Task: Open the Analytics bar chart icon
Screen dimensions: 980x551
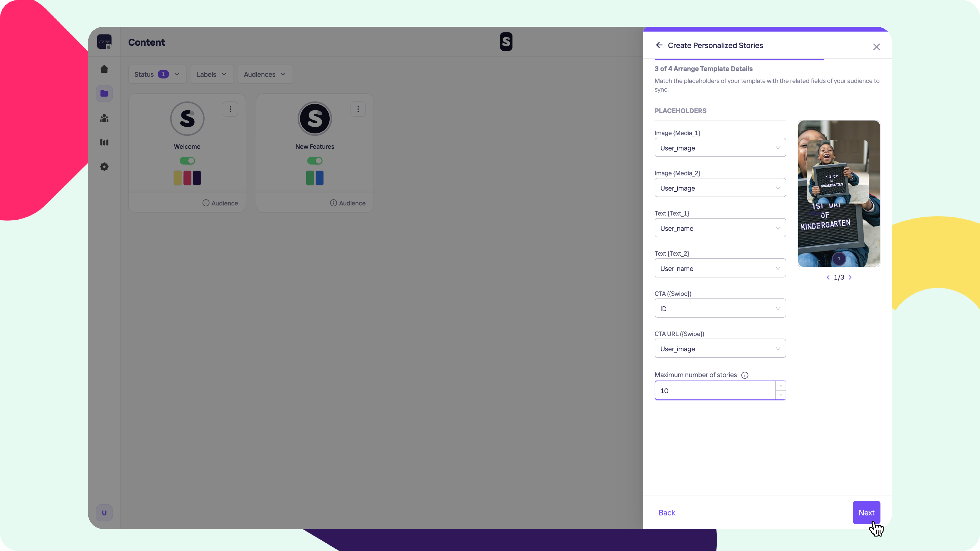Action: click(x=104, y=142)
